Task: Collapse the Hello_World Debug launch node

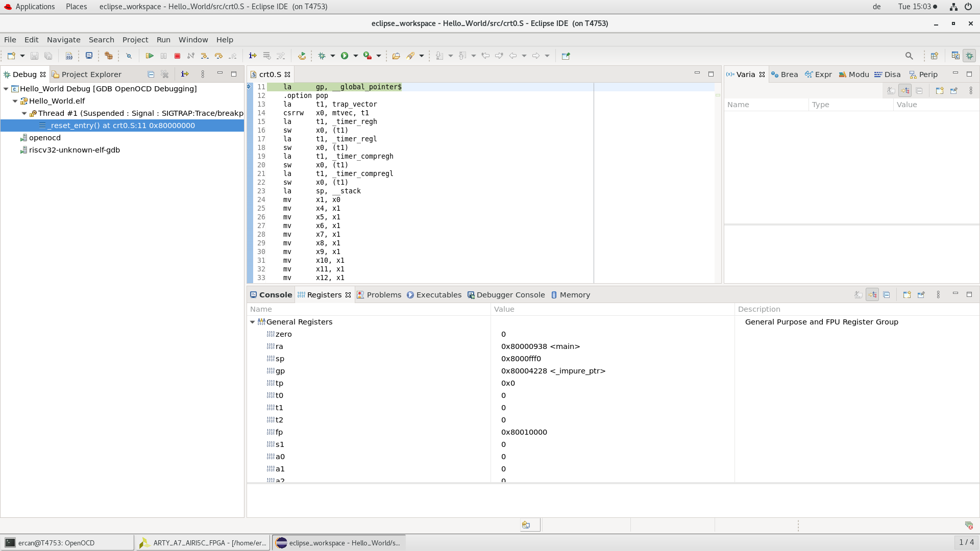Action: [x=6, y=89]
